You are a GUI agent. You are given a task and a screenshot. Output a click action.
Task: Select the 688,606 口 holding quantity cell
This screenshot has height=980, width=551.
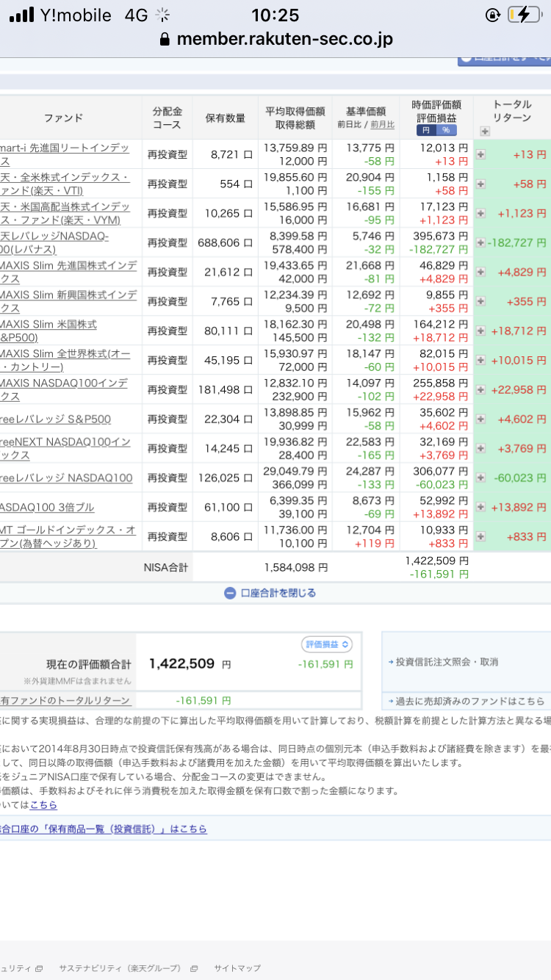click(x=225, y=242)
